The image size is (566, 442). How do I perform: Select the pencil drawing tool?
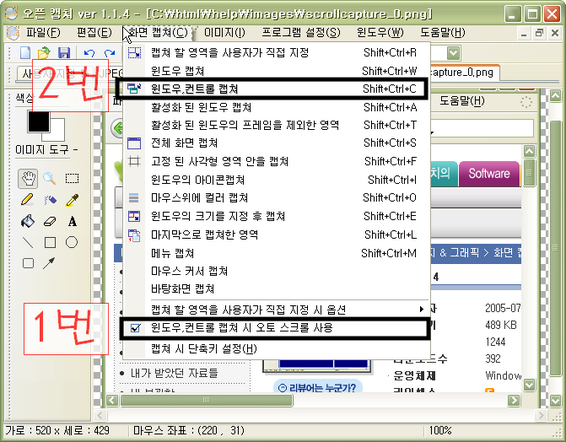[27, 200]
